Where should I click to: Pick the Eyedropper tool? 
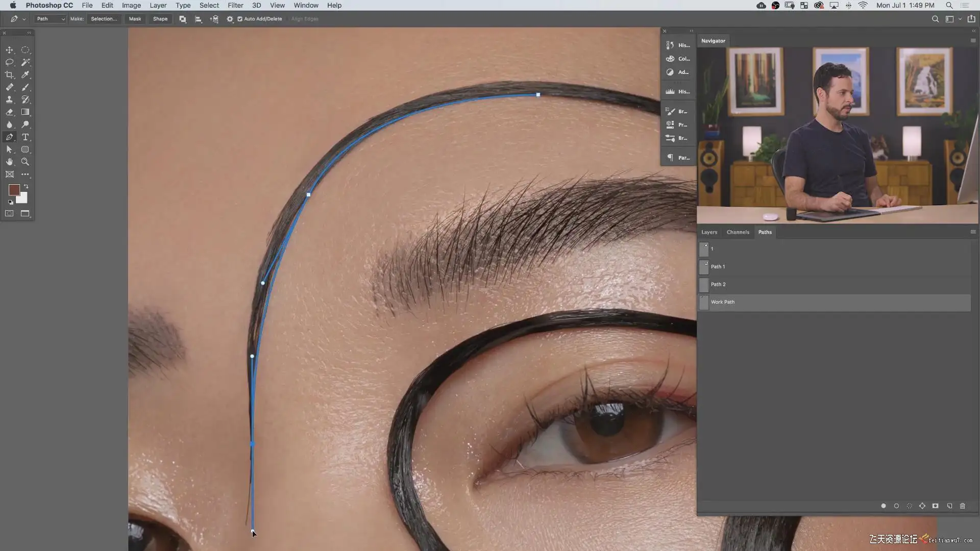pyautogui.click(x=25, y=75)
